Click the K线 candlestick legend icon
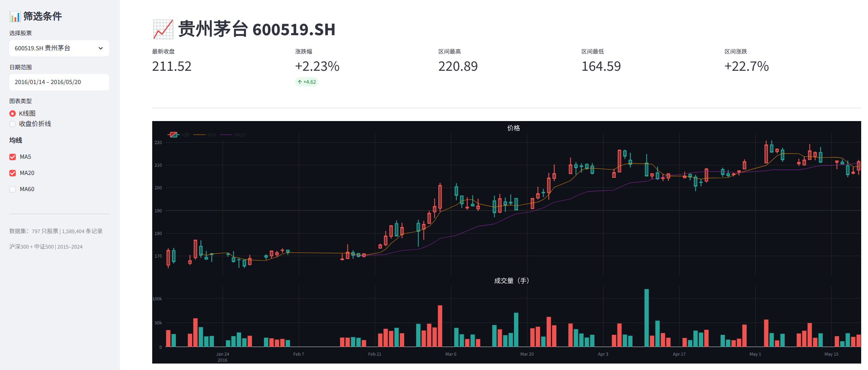868x370 pixels. tap(173, 135)
